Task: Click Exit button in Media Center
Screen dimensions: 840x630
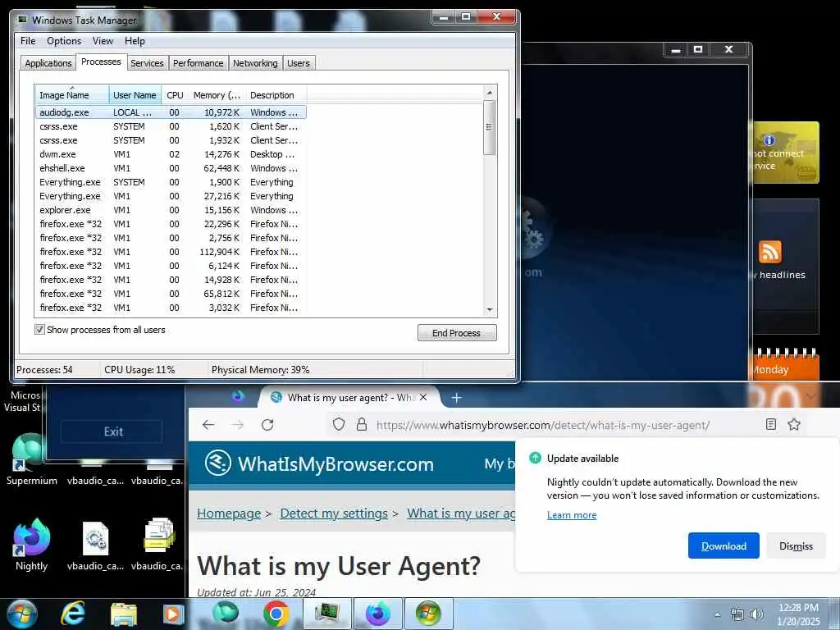Action: [x=112, y=431]
